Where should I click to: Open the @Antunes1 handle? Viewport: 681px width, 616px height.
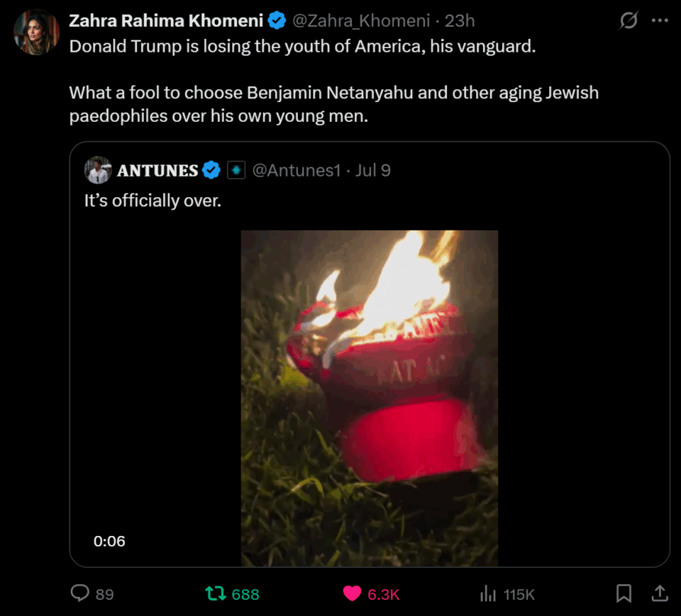click(297, 170)
